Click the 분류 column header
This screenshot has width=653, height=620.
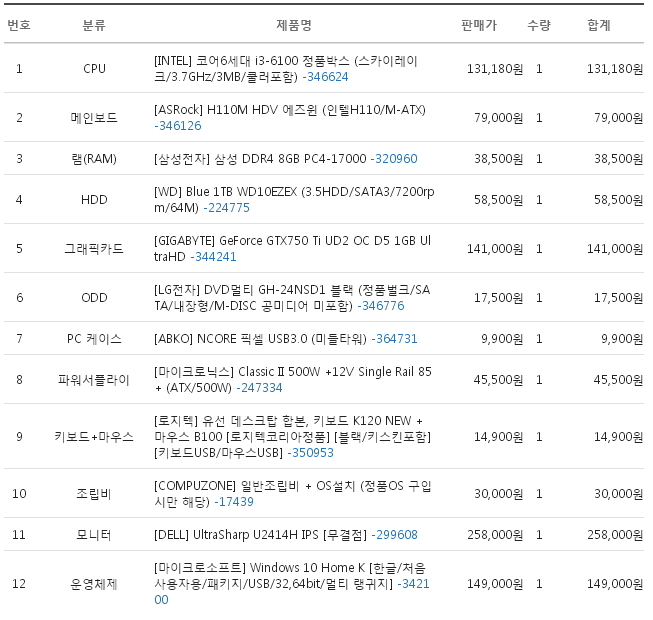point(94,25)
